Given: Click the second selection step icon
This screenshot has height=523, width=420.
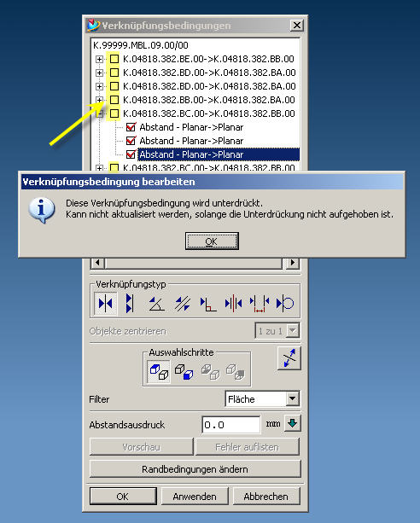Looking at the screenshot, I should point(184,372).
